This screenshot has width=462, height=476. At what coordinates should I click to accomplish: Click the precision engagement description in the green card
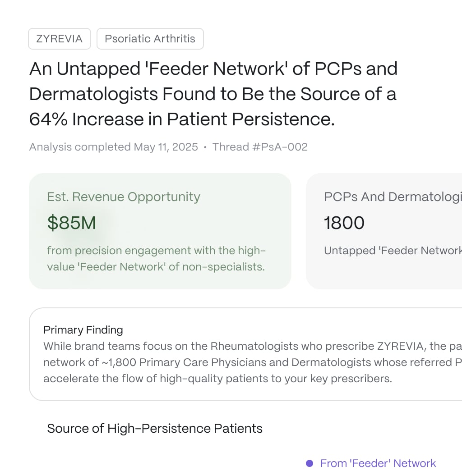coord(156,259)
